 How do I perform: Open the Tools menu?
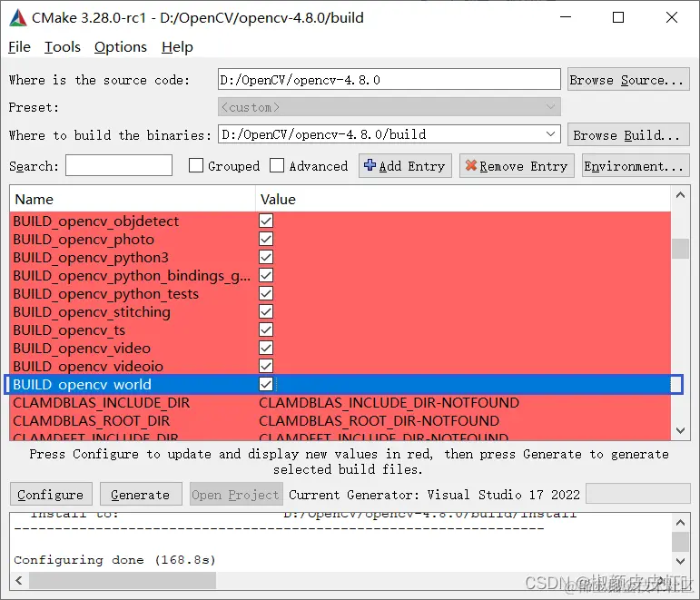coord(63,47)
